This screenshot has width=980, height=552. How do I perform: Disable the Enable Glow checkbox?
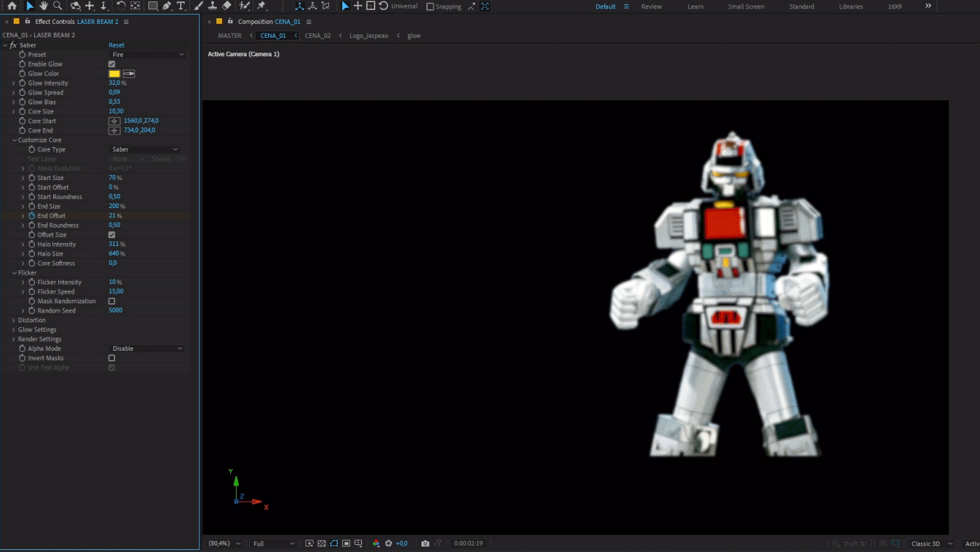tap(112, 64)
